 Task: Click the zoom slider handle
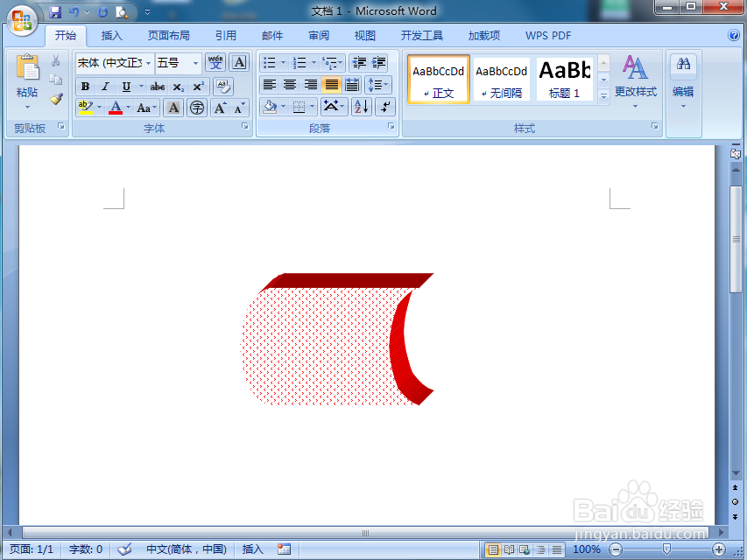[666, 549]
